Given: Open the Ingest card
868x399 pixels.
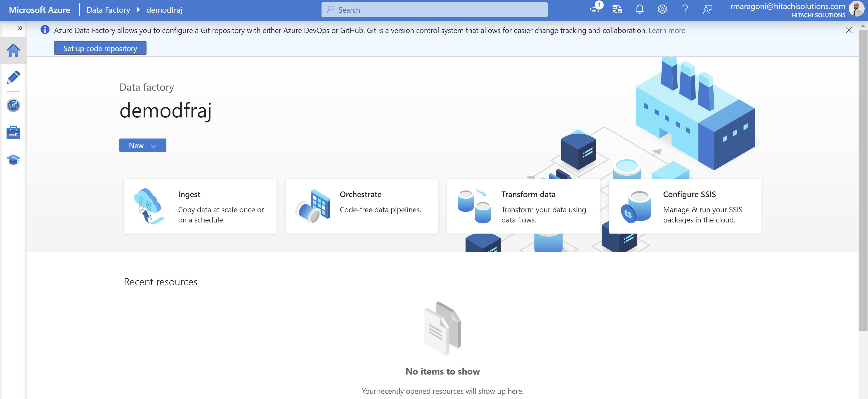Looking at the screenshot, I should (200, 206).
